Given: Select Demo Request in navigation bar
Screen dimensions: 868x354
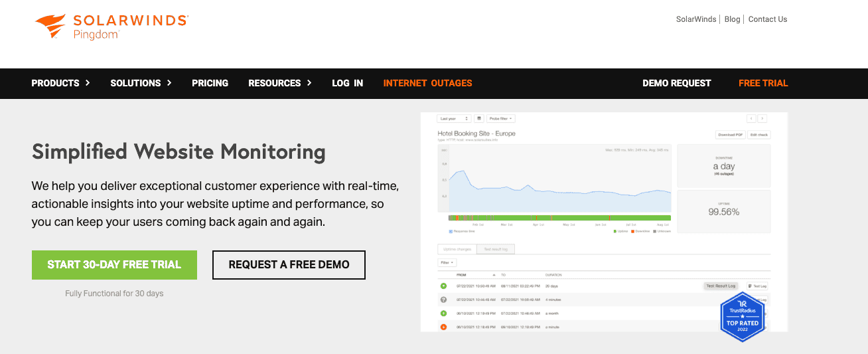Looking at the screenshot, I should (x=676, y=83).
